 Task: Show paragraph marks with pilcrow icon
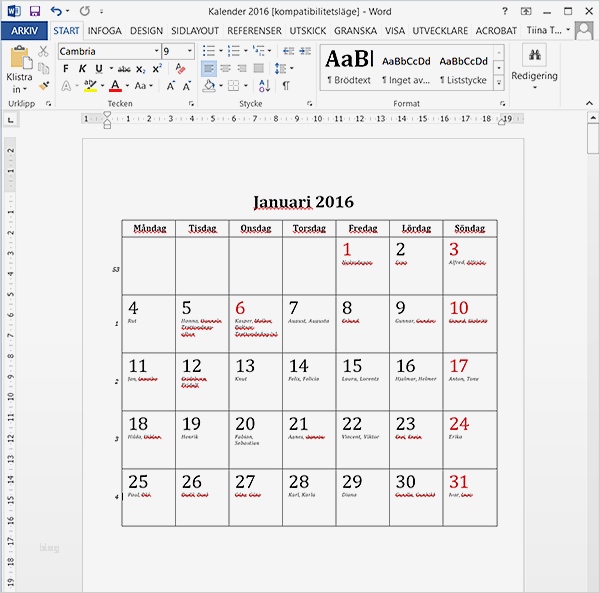[x=286, y=86]
